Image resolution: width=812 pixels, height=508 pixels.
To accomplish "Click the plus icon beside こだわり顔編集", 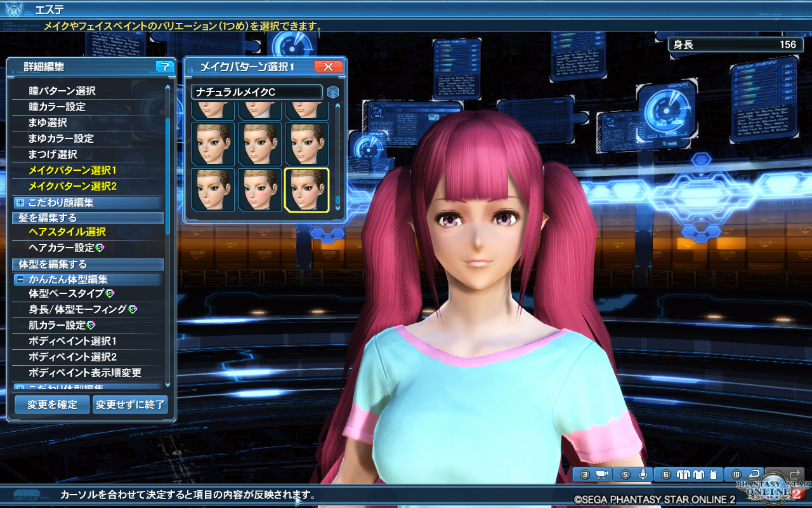I will [20, 203].
